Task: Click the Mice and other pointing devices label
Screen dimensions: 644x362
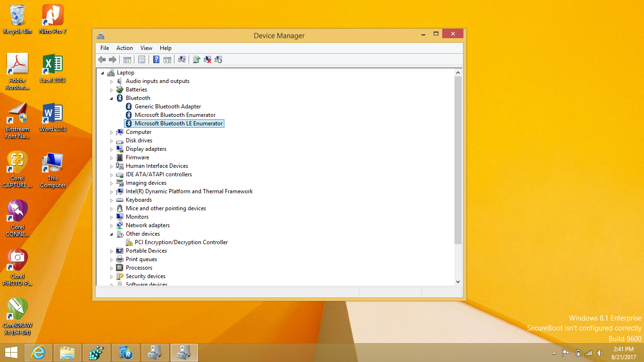Action: coord(166,208)
